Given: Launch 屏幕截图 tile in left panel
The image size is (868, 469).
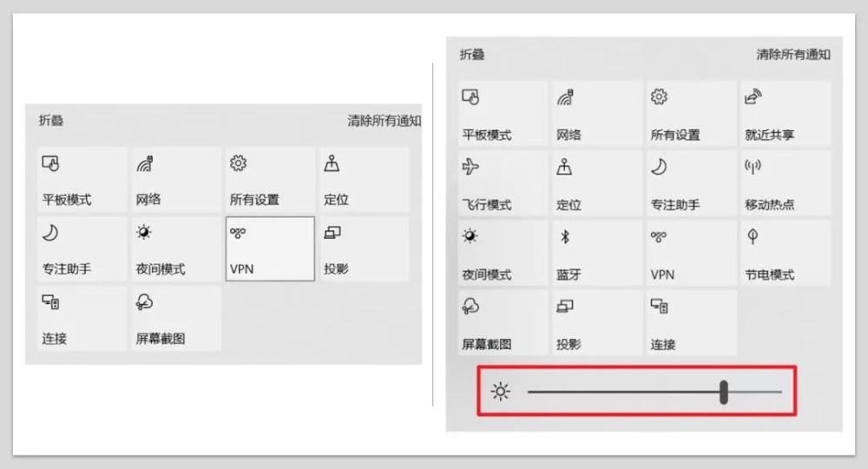Looking at the screenshot, I should pyautogui.click(x=176, y=319).
